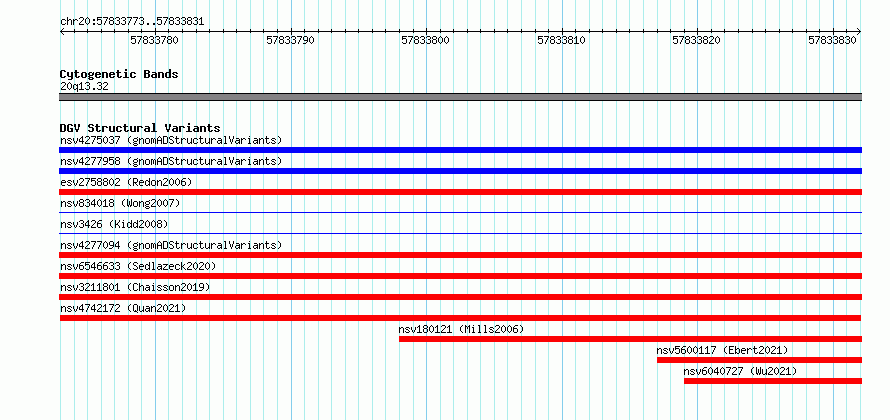Click the DGV Structural Variants track heading
890x420 pixels.
pos(140,128)
